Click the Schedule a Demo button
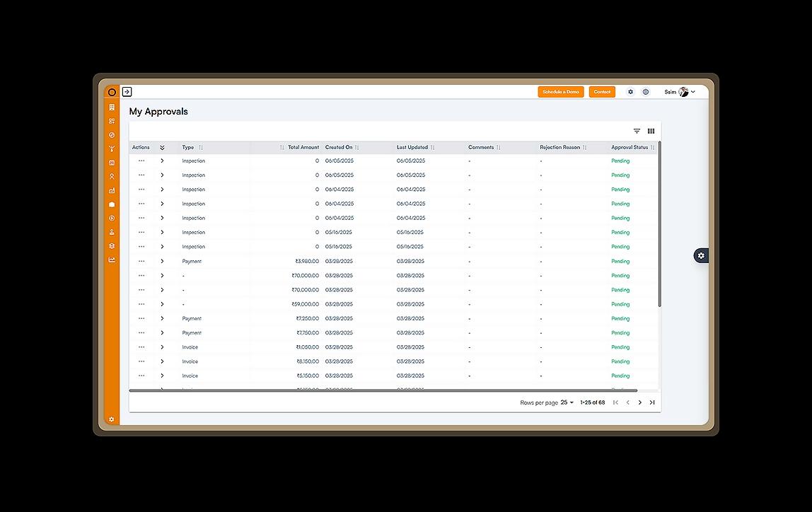This screenshot has height=512, width=812. pos(560,92)
